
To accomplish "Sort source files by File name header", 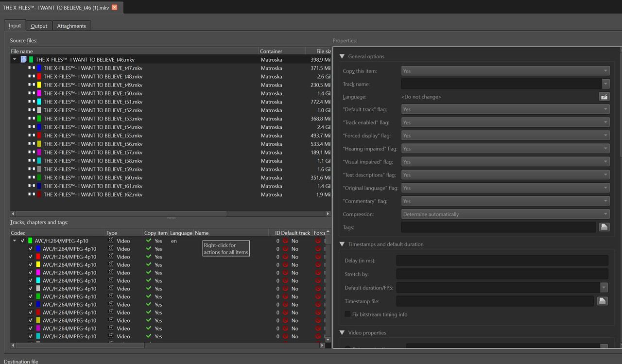I will tap(134, 51).
